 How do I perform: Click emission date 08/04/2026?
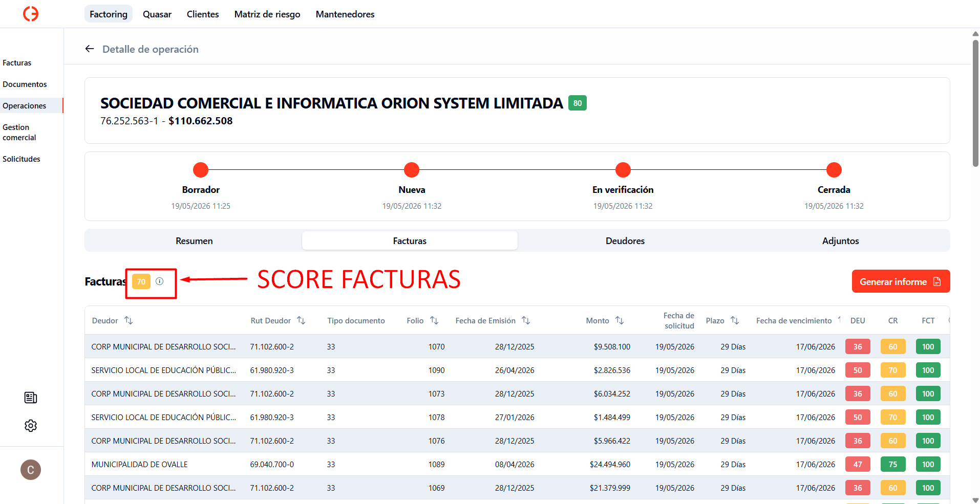click(x=515, y=464)
